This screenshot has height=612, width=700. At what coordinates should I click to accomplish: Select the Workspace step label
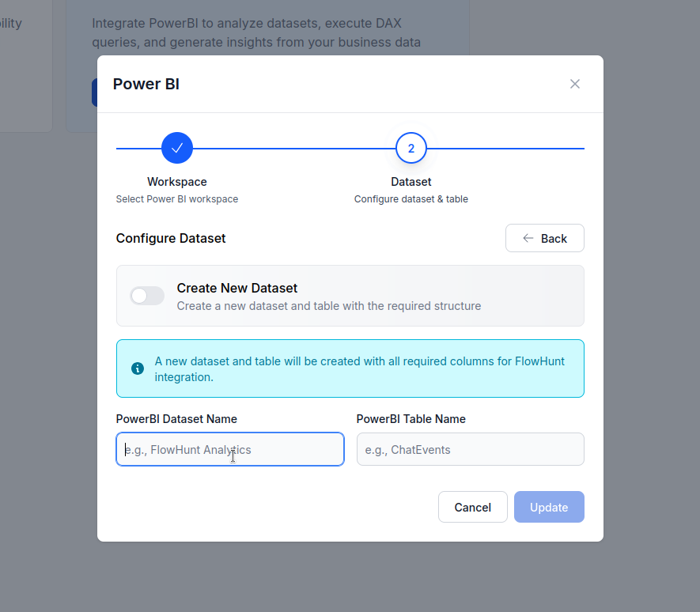click(177, 182)
